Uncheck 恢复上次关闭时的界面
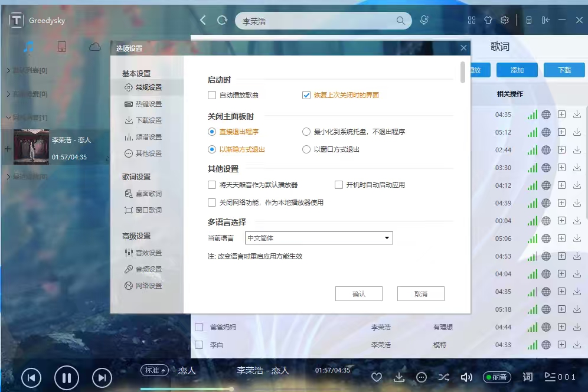The width and height of the screenshot is (588, 392). click(306, 95)
